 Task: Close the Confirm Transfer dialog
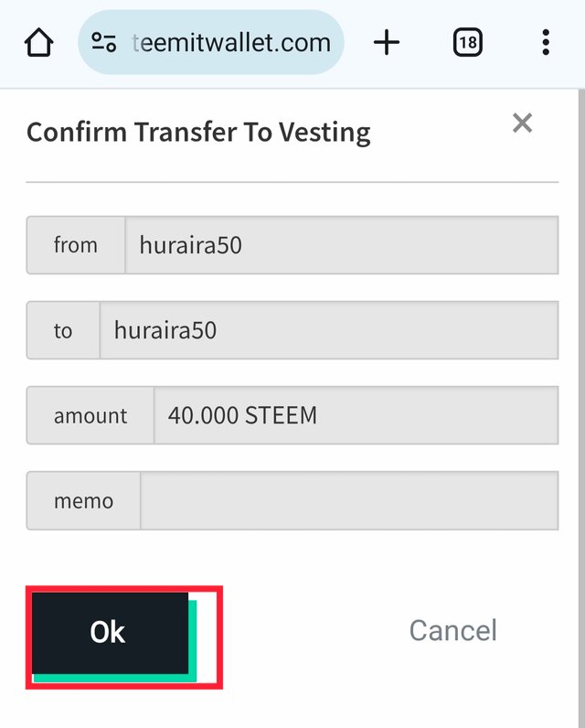pos(522,123)
